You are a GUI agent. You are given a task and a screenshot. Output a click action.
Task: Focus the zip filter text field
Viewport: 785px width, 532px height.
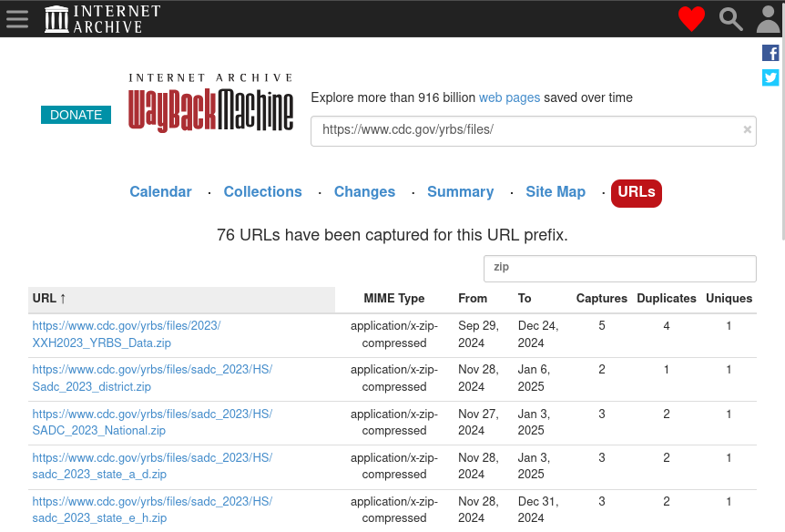click(x=619, y=268)
